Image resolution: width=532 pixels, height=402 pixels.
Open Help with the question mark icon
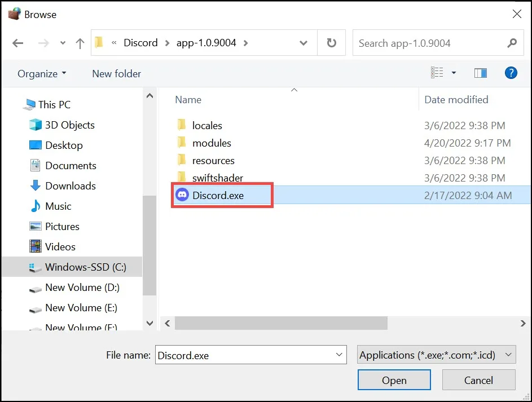511,73
